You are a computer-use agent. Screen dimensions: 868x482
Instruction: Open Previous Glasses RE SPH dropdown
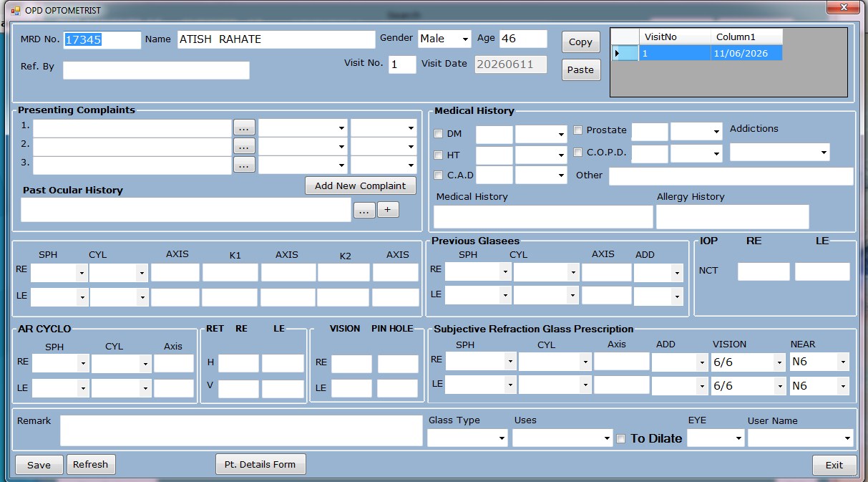coord(477,271)
